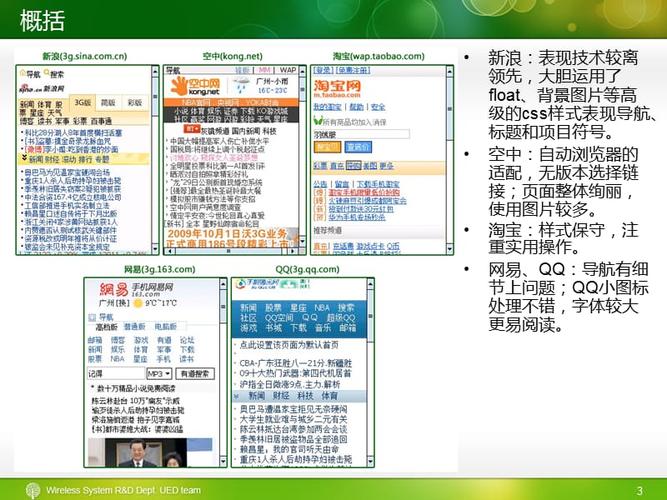Click the orange search button on Taobao
The width and height of the screenshot is (667, 500).
click(327, 147)
